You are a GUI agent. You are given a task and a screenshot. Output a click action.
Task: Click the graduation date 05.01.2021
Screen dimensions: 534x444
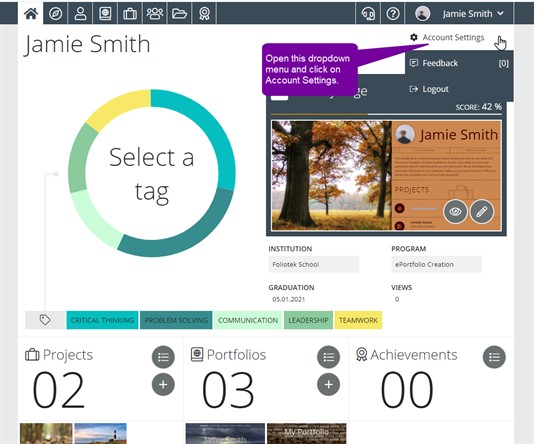[288, 299]
